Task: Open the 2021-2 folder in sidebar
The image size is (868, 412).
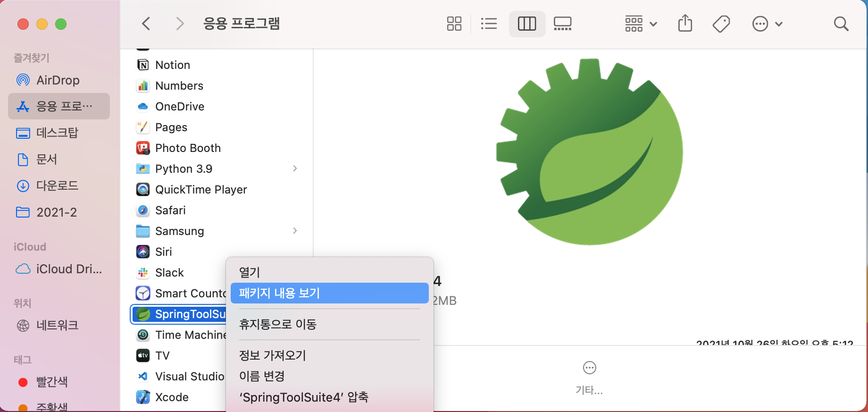Action: click(x=59, y=212)
